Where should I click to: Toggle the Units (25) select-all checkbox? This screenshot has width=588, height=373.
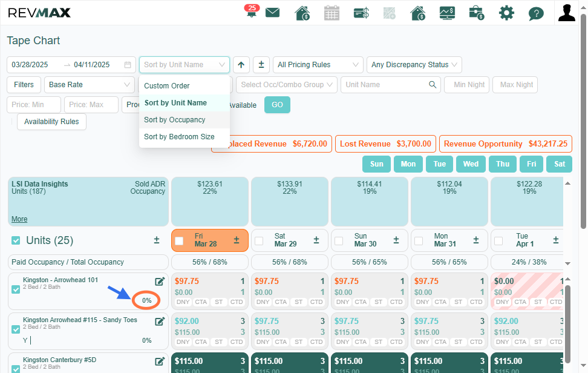point(16,240)
